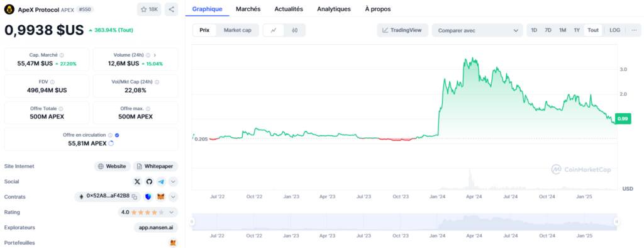This screenshot has width=644, height=248.
Task: Click contract address 0×52A8...aF42B8
Action: coord(108,196)
